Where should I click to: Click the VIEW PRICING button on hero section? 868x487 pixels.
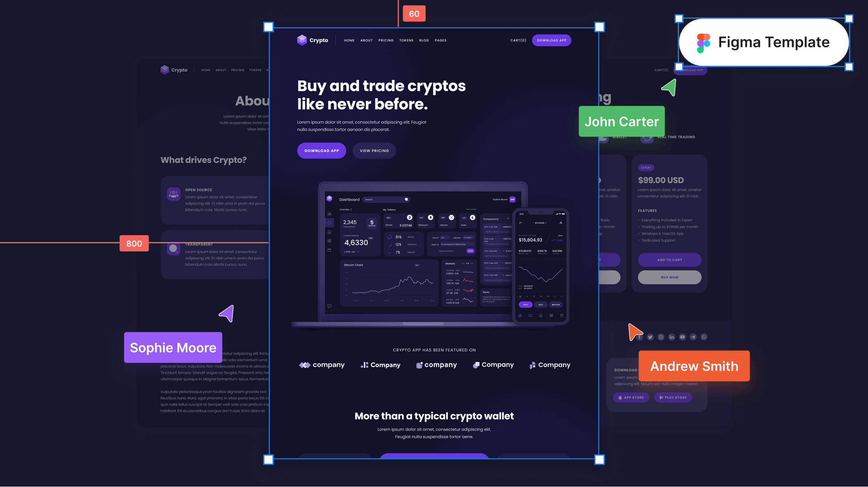tap(374, 150)
